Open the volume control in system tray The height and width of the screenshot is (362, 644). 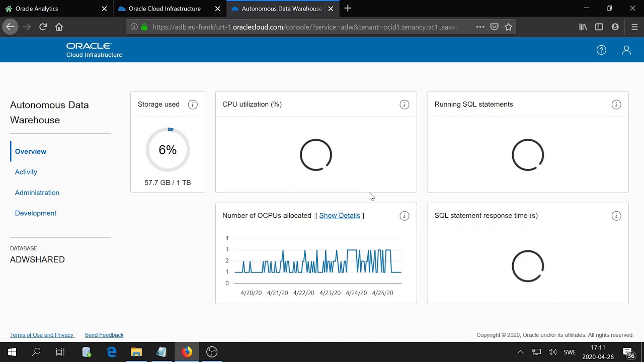pyautogui.click(x=552, y=352)
